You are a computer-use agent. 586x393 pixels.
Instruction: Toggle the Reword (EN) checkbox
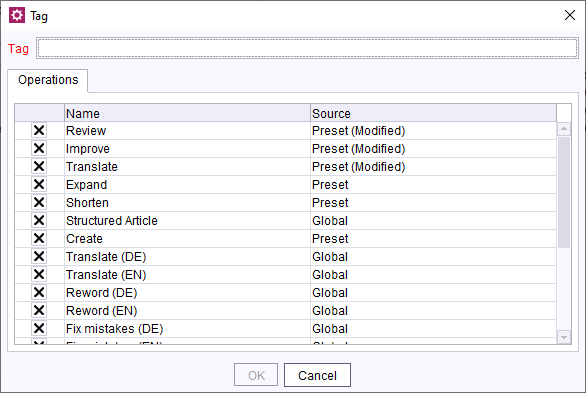(x=39, y=310)
